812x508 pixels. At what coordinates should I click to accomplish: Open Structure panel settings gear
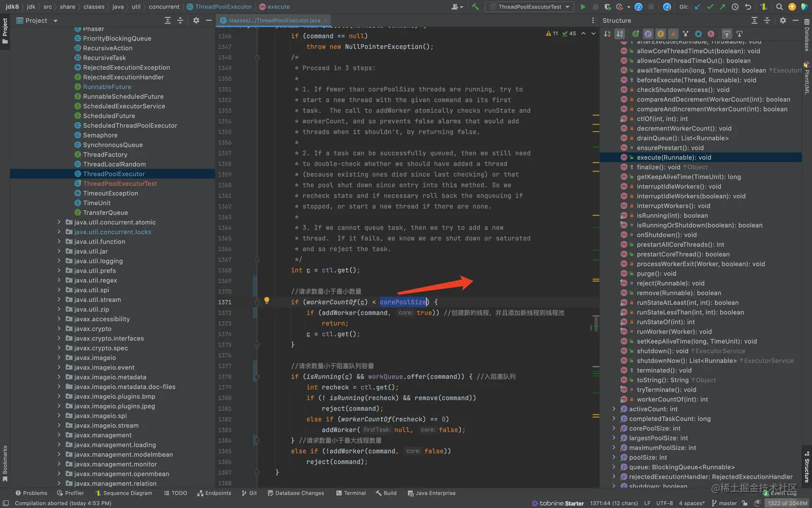[x=782, y=20]
